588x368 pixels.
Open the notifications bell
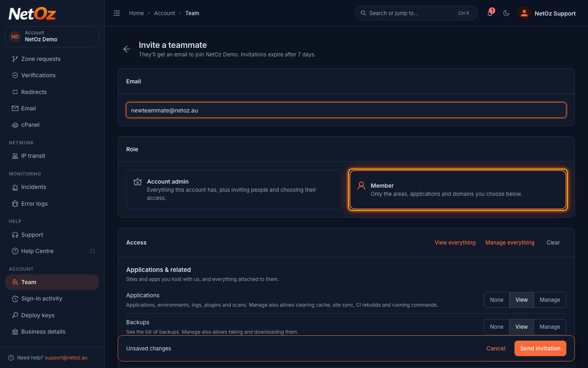pos(490,13)
